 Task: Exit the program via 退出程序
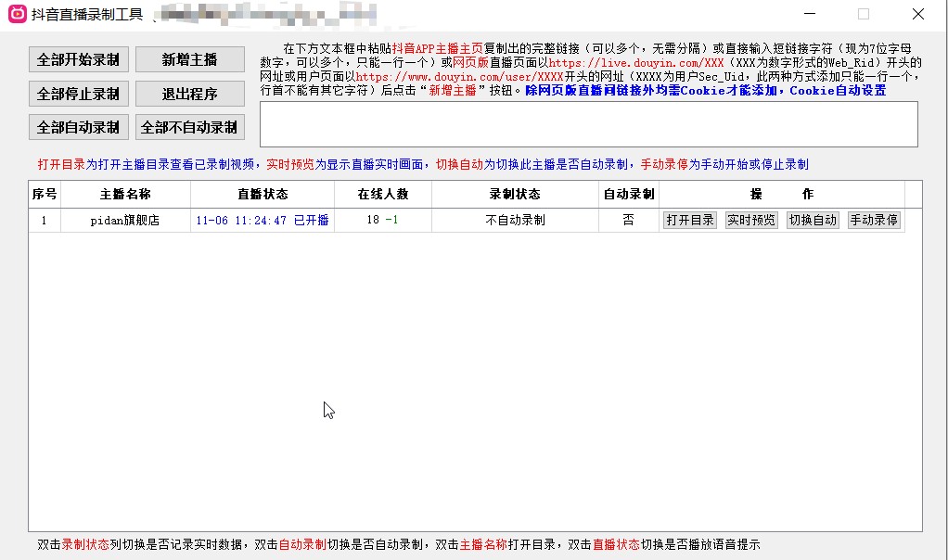[x=190, y=94]
